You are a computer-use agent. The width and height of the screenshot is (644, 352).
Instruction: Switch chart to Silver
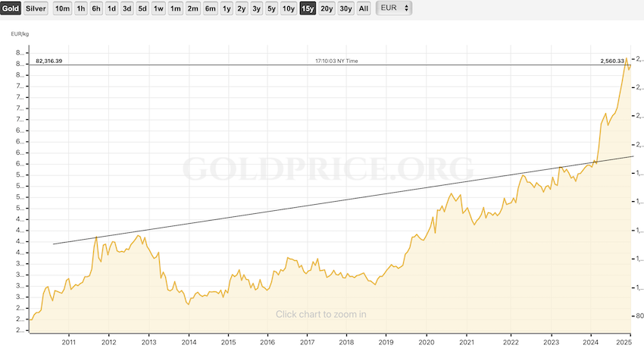click(x=36, y=8)
